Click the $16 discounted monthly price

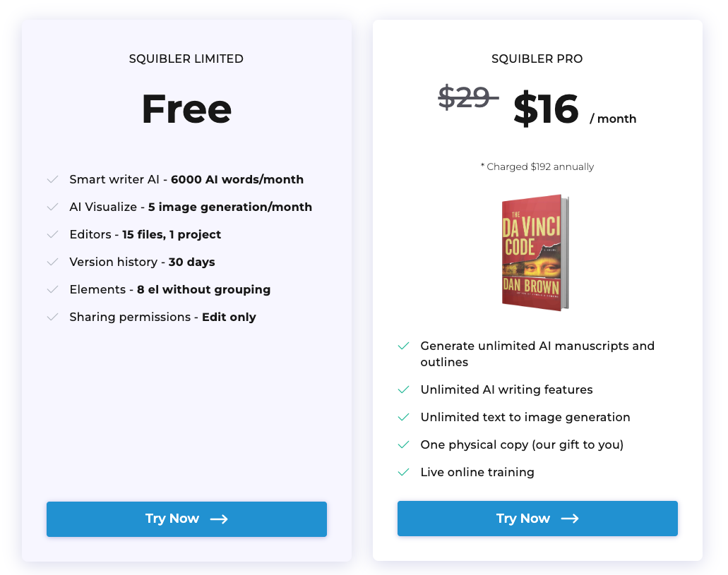[x=546, y=109]
